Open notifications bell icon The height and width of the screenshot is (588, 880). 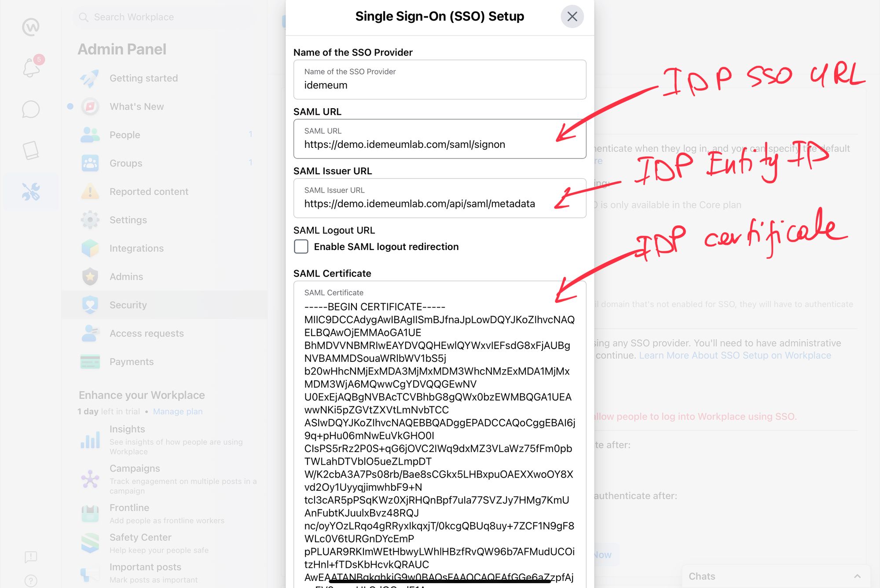(31, 68)
